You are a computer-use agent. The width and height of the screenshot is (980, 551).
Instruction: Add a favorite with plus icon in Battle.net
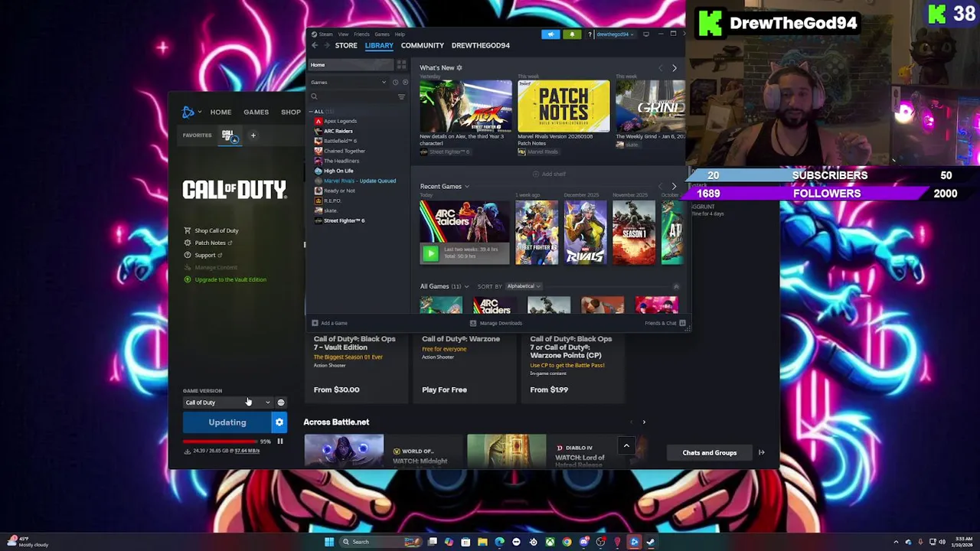(253, 135)
